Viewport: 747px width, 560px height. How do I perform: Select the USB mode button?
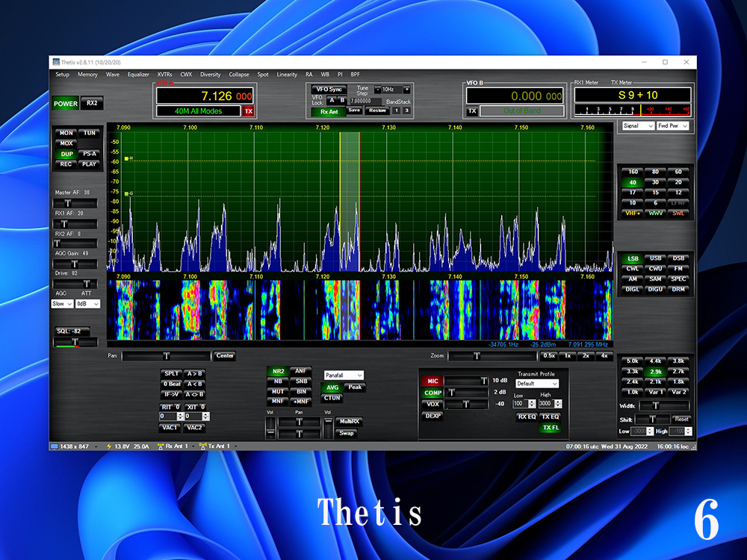point(656,258)
